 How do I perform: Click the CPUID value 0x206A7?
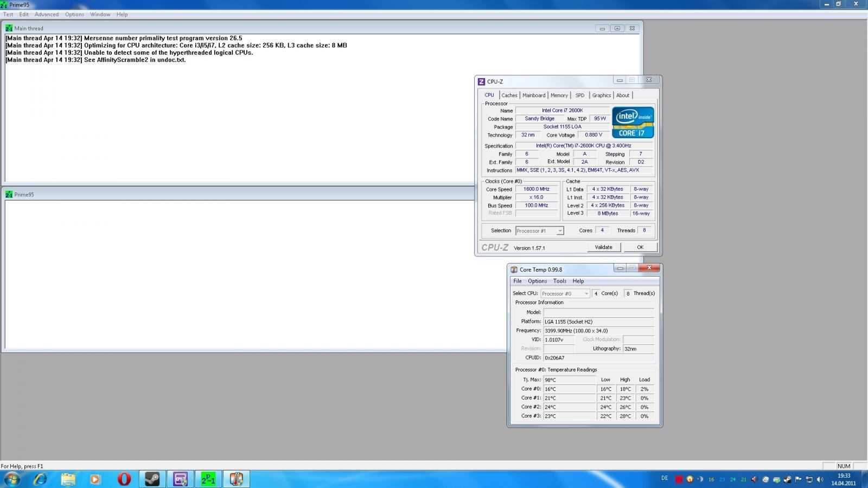[x=599, y=358]
